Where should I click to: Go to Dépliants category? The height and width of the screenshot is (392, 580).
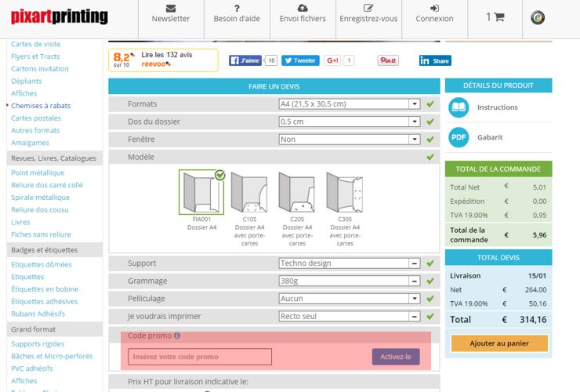[27, 81]
